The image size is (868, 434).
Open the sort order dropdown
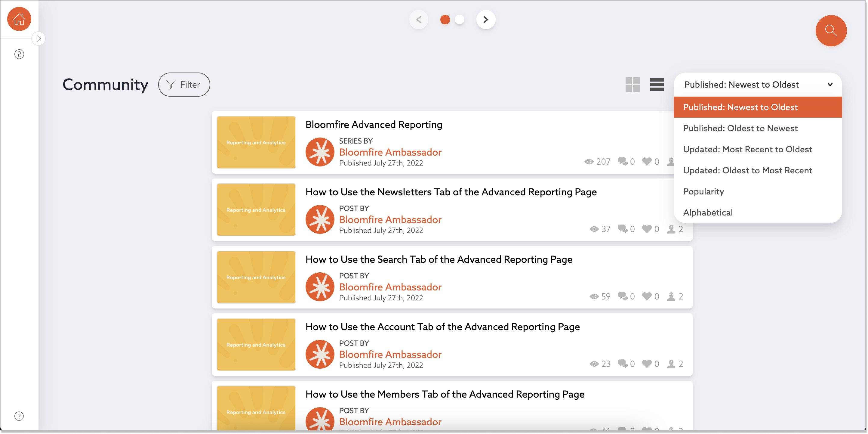coord(758,84)
